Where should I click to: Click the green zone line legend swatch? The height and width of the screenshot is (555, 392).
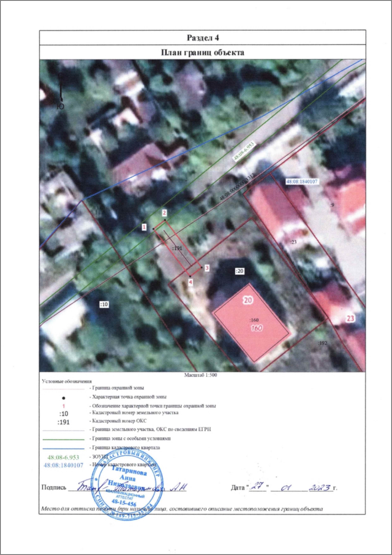(x=64, y=439)
